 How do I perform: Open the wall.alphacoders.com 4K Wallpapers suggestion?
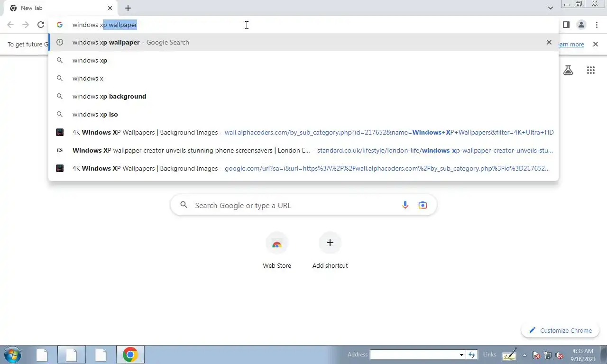(303, 132)
